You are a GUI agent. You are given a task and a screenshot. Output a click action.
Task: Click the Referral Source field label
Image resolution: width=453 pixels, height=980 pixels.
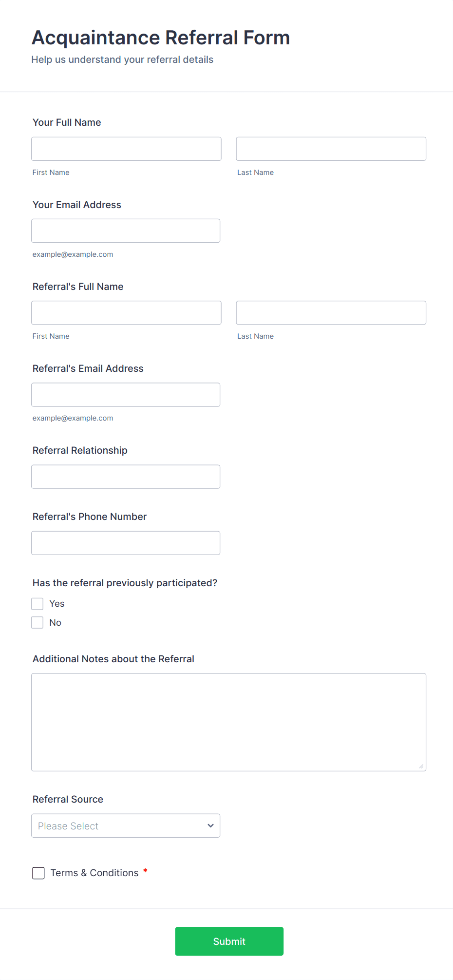click(68, 799)
